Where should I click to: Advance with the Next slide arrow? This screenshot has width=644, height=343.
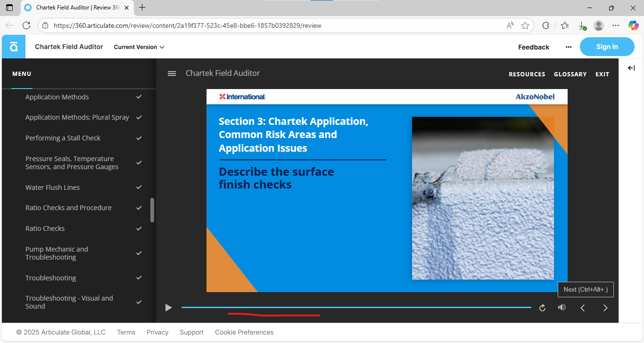pos(605,308)
